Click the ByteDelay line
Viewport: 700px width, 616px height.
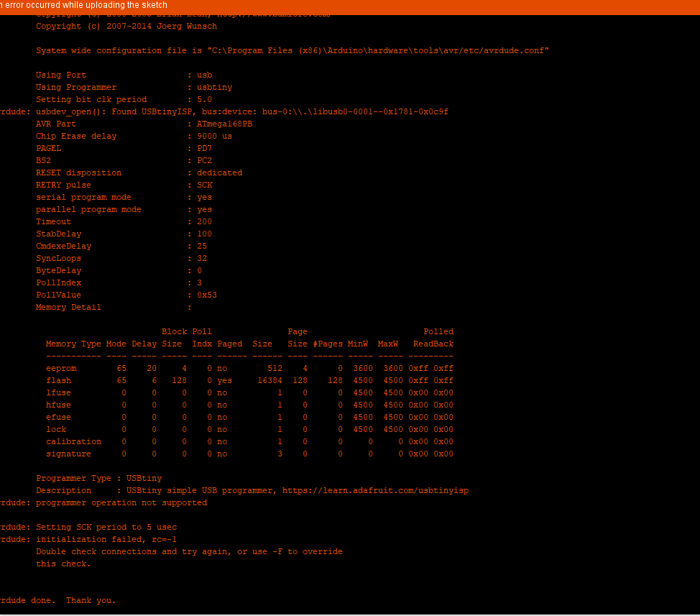click(x=119, y=270)
